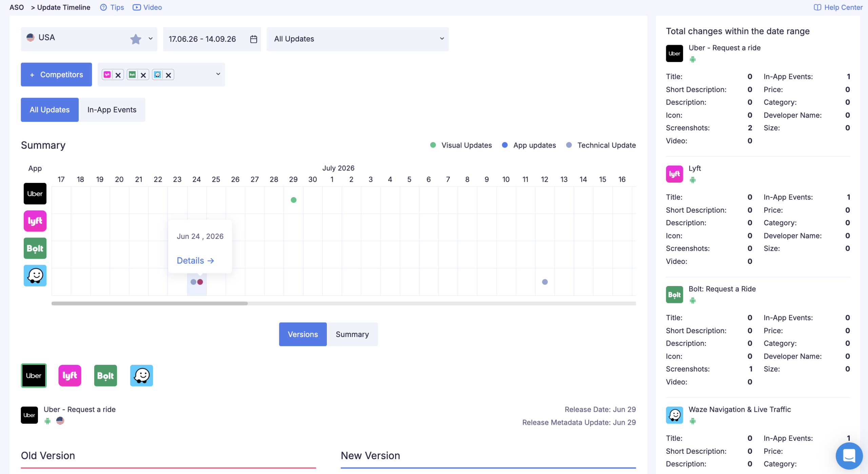The width and height of the screenshot is (868, 474).
Task: Open the All Updates filter dropdown
Action: pyautogui.click(x=358, y=39)
